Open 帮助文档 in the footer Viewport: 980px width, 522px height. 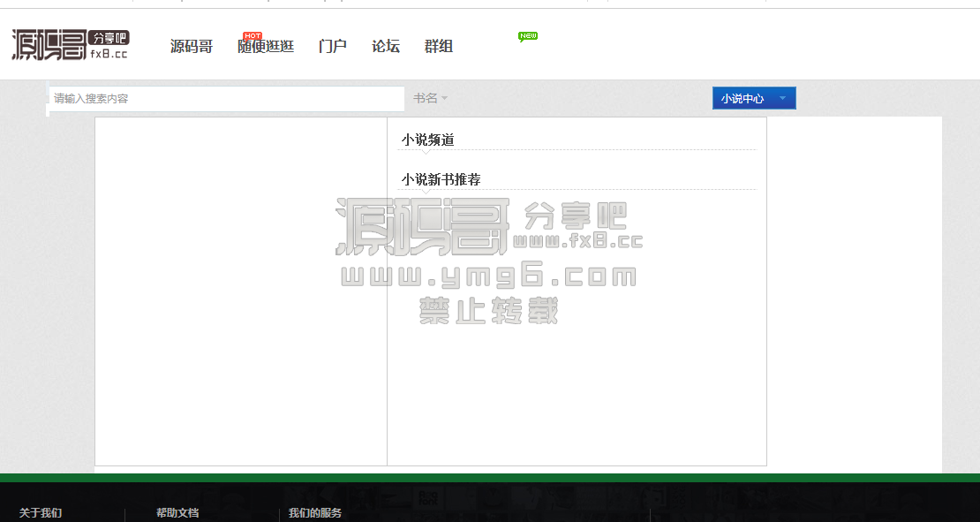[x=177, y=512]
